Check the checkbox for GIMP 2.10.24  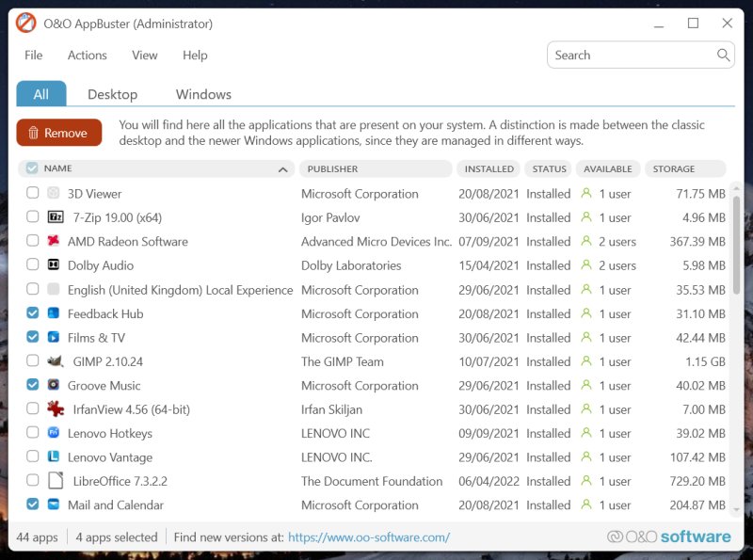(32, 361)
